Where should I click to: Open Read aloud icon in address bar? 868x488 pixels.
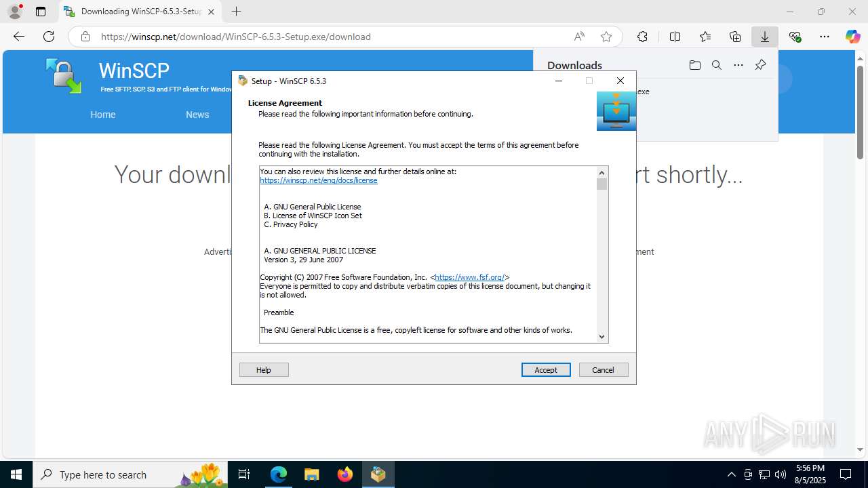point(579,37)
